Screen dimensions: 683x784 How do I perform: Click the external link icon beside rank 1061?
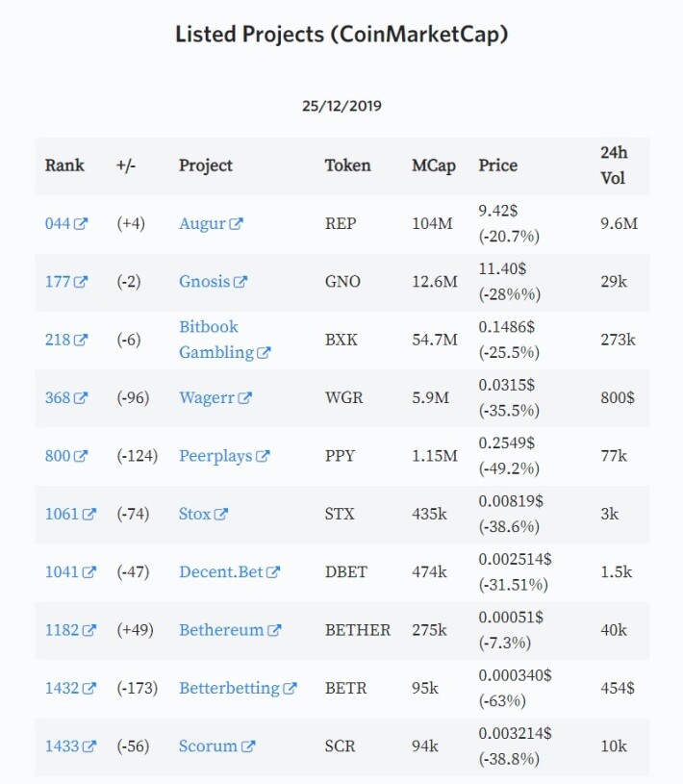pos(89,514)
